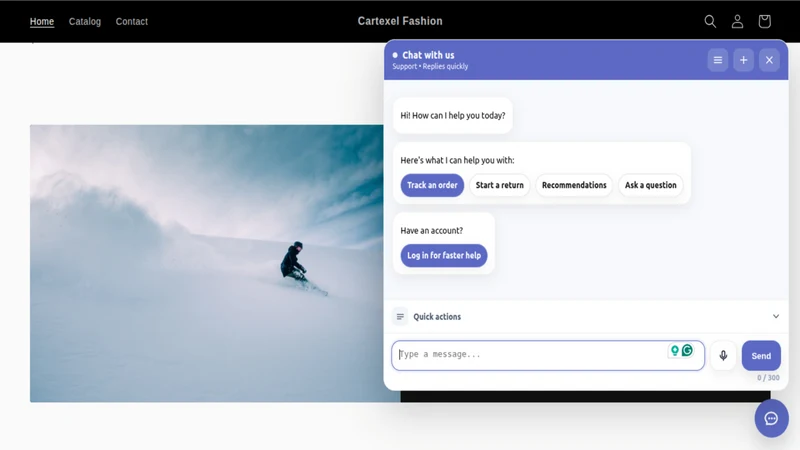Choose Ask a question option
The height and width of the screenshot is (450, 800).
651,185
